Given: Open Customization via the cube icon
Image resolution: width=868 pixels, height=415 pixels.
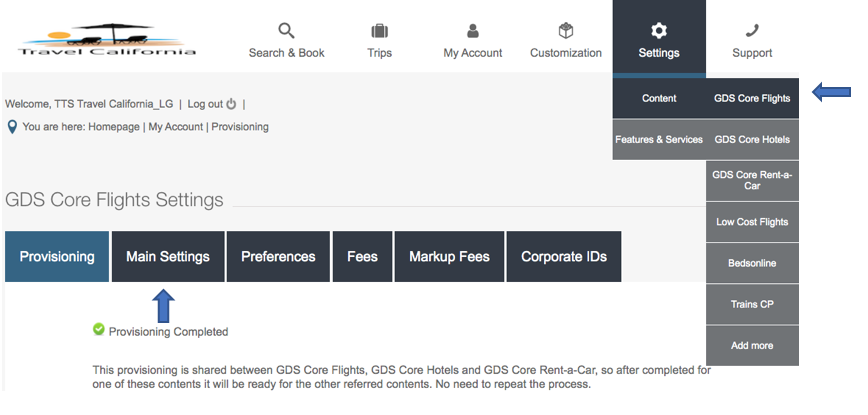Looking at the screenshot, I should click(x=566, y=30).
